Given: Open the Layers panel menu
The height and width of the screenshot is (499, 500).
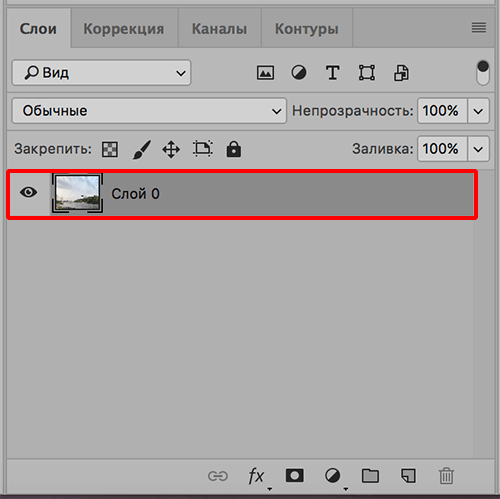Looking at the screenshot, I should tap(479, 27).
